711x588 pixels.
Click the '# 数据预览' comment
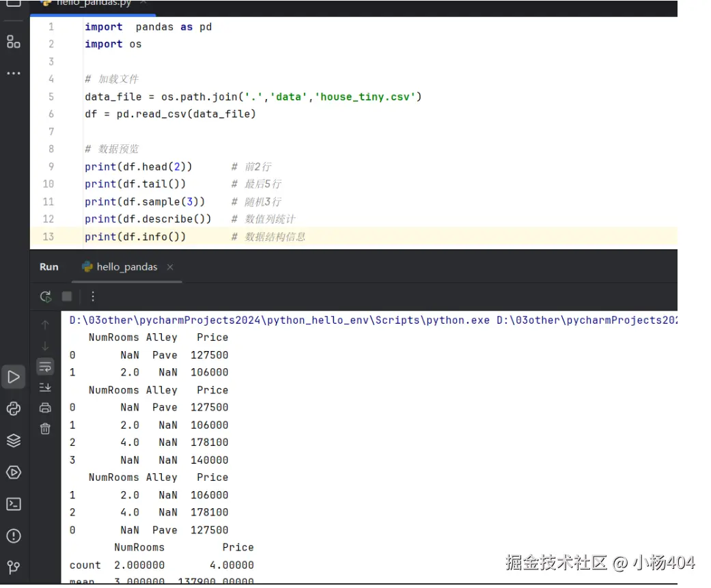[x=111, y=149]
